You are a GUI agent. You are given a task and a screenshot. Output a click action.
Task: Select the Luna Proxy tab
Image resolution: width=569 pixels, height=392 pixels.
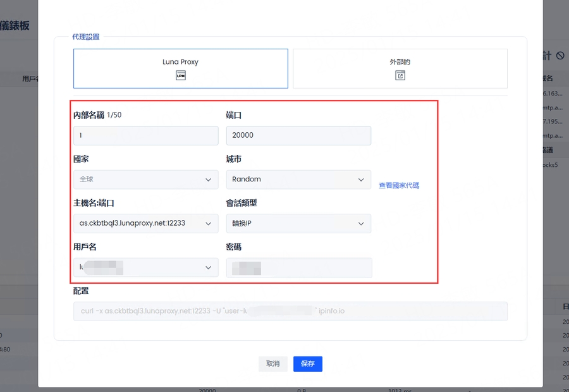pyautogui.click(x=181, y=68)
